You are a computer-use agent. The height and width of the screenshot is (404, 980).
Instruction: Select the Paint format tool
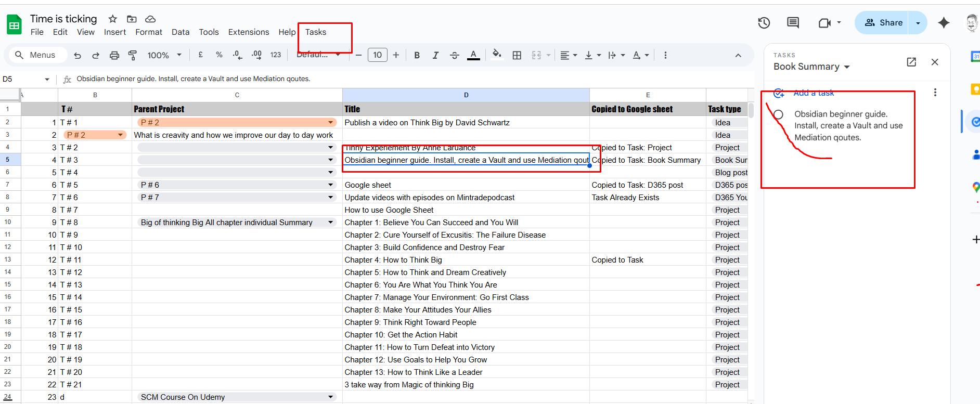click(133, 55)
